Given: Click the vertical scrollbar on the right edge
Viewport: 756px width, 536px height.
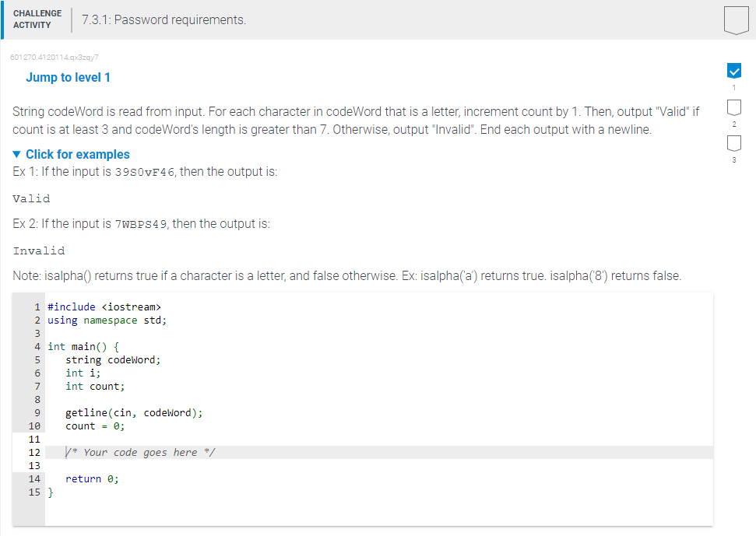Looking at the screenshot, I should pos(752,268).
